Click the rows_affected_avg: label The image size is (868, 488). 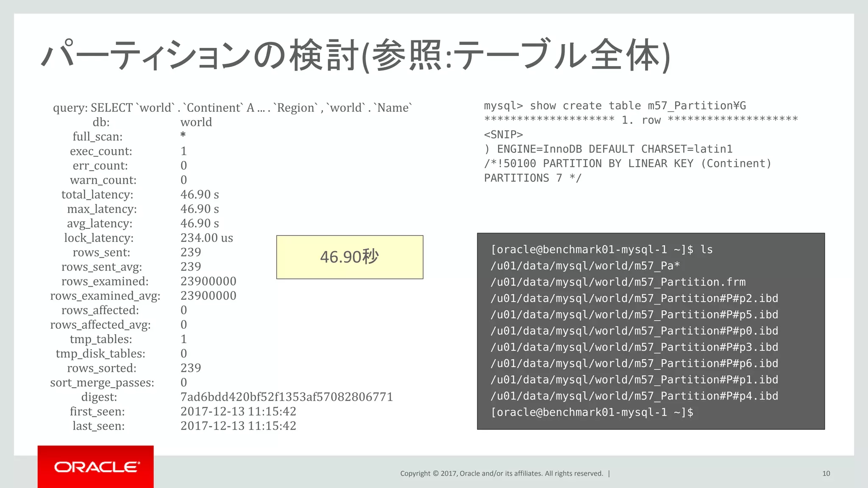100,325
